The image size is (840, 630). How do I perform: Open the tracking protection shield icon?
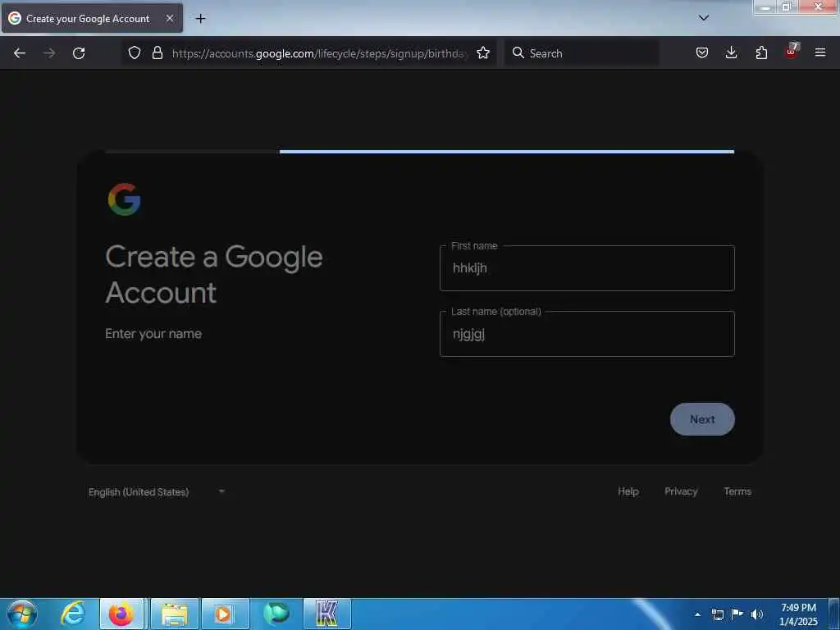(135, 53)
